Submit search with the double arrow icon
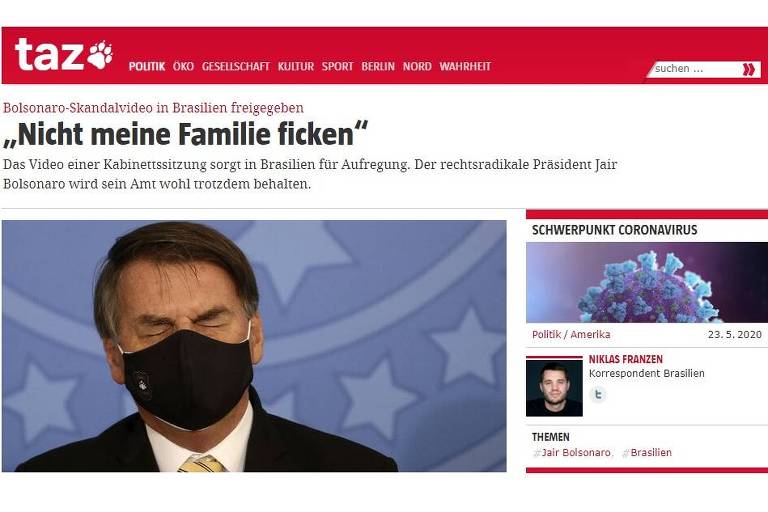This screenshot has height=512, width=768. pyautogui.click(x=748, y=69)
